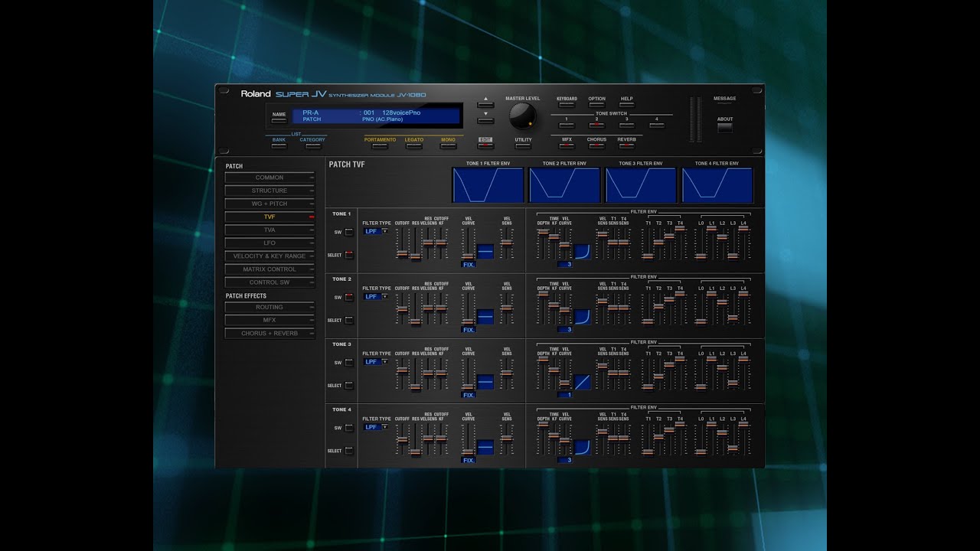980x551 pixels.
Task: Open Tone 3 filter type LPF dropdown
Action: [x=376, y=362]
